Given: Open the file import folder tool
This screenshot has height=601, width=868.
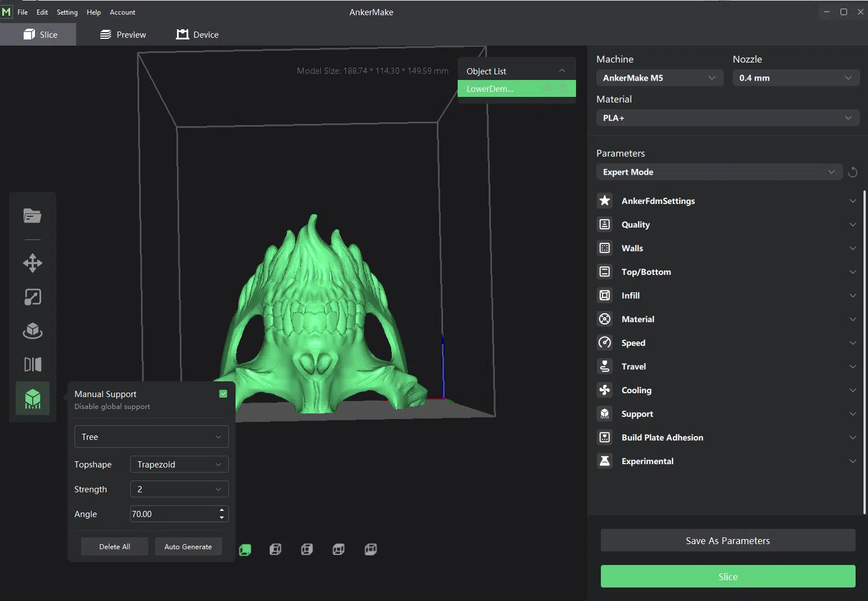Looking at the screenshot, I should 33,216.
